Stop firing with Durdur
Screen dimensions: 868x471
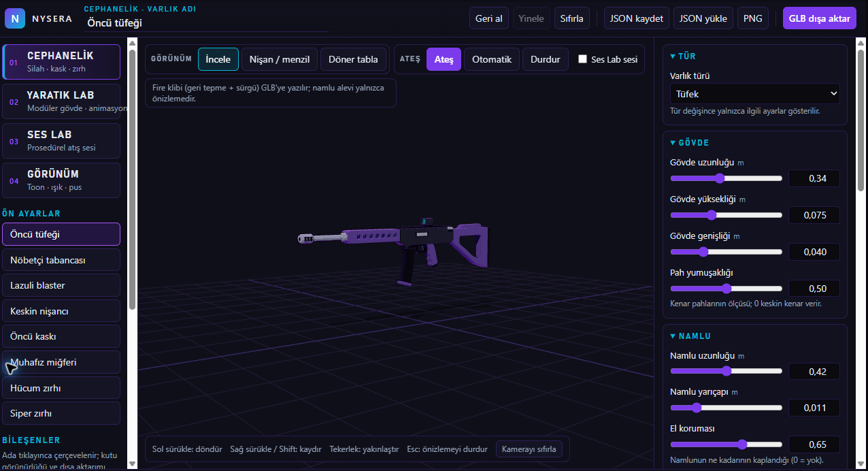click(546, 59)
